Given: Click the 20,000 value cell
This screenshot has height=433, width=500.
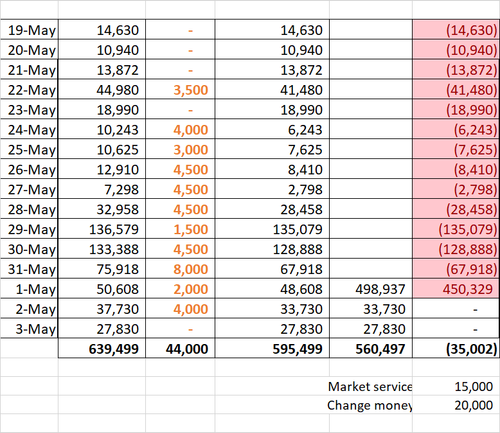Looking at the screenshot, I should (x=456, y=405).
